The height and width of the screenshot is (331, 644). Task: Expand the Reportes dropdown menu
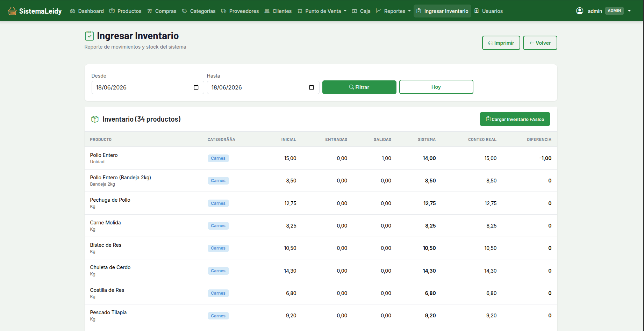click(x=393, y=11)
